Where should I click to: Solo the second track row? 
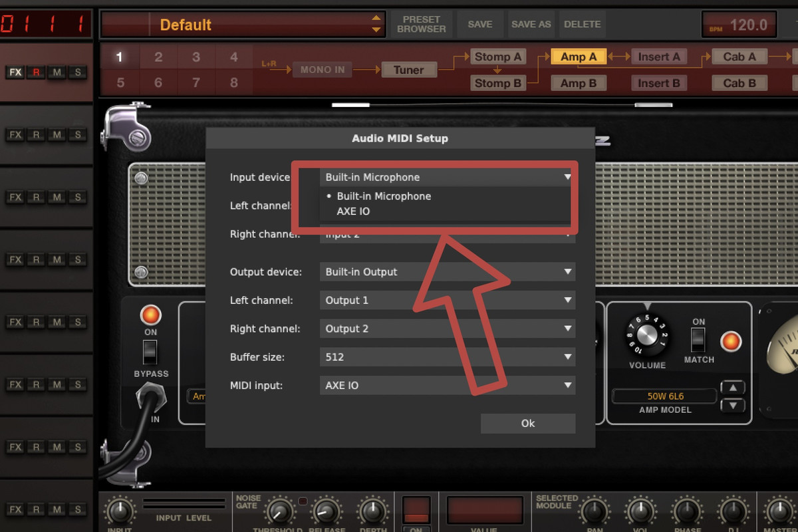(x=78, y=135)
